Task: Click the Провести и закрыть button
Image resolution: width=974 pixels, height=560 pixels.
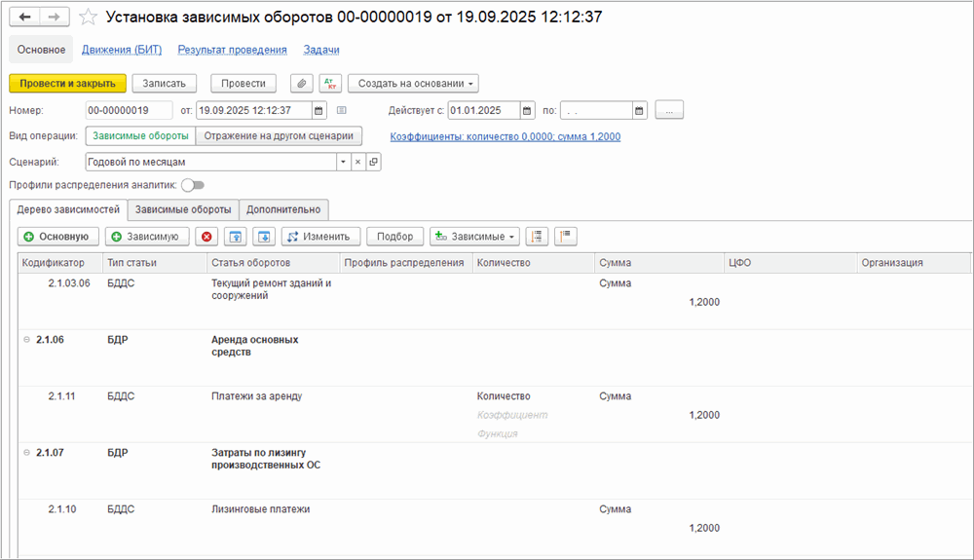Action: [x=67, y=84]
